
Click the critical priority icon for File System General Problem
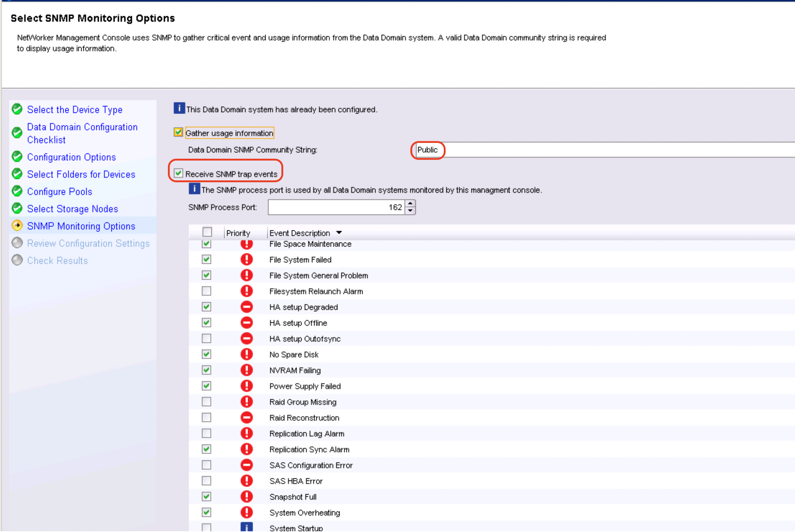click(247, 275)
